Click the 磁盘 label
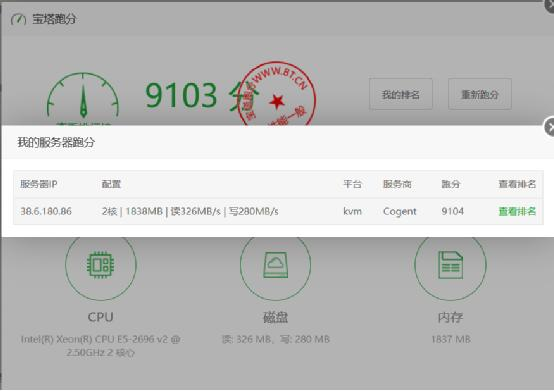554x391 pixels. pyautogui.click(x=276, y=317)
